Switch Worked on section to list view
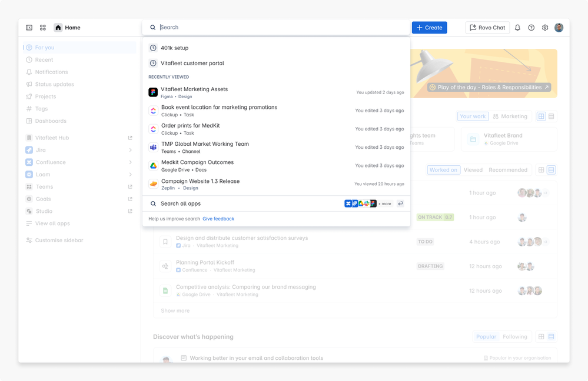588x381 pixels. pos(552,170)
